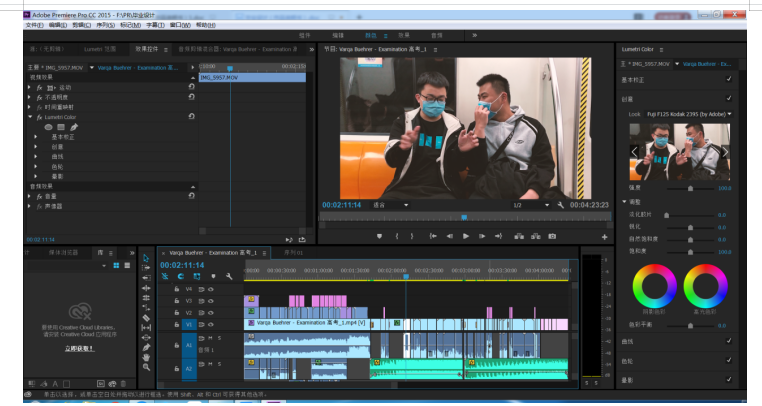Select pen mask tool under Lumetri Color
Image resolution: width=762 pixels, height=406 pixels.
coord(74,127)
